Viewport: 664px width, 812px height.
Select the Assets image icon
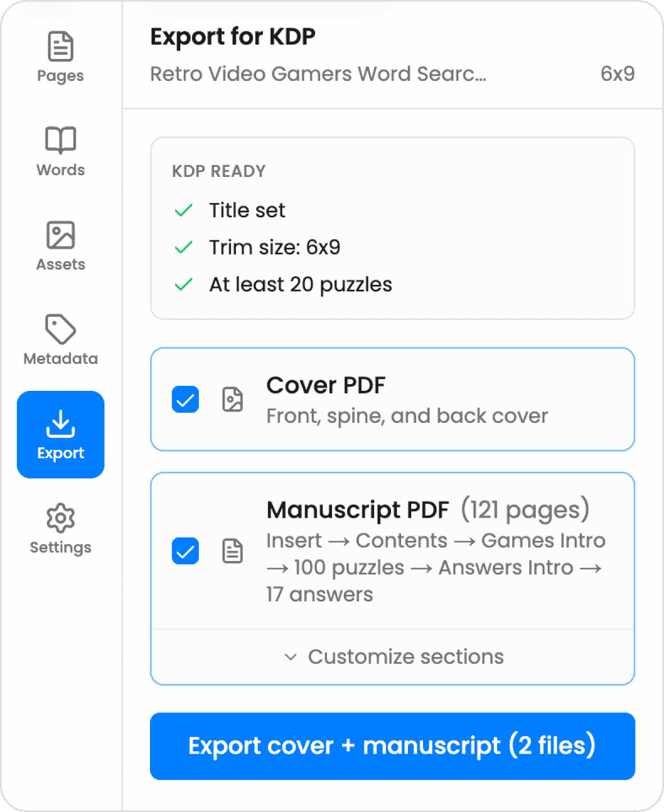pyautogui.click(x=60, y=235)
